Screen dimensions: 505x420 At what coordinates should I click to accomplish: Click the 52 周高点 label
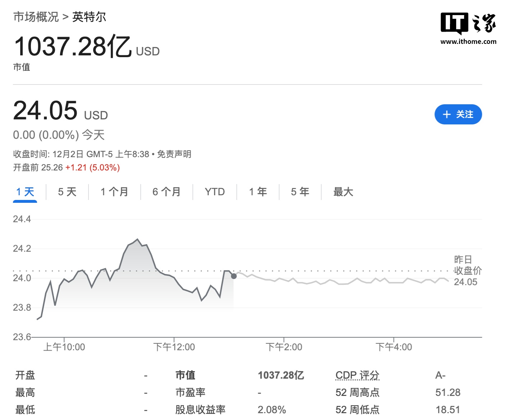(x=358, y=393)
